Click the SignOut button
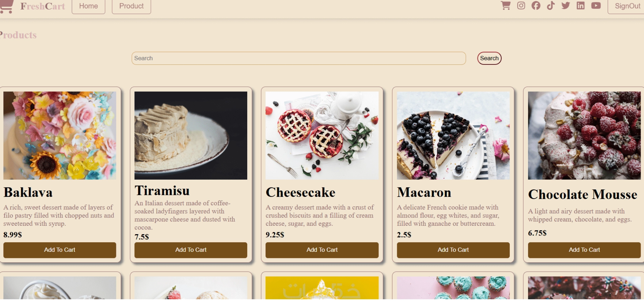This screenshot has height=305, width=644. click(626, 6)
